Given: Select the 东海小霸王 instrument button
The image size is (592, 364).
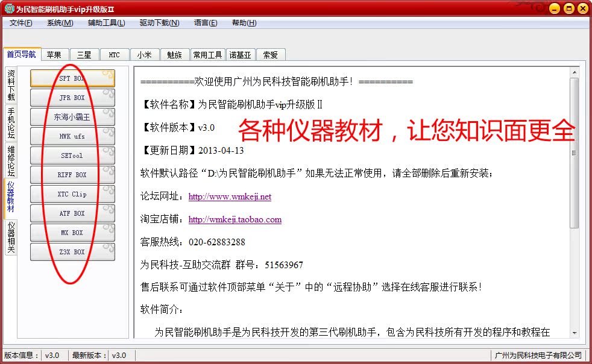Looking at the screenshot, I should coord(72,116).
